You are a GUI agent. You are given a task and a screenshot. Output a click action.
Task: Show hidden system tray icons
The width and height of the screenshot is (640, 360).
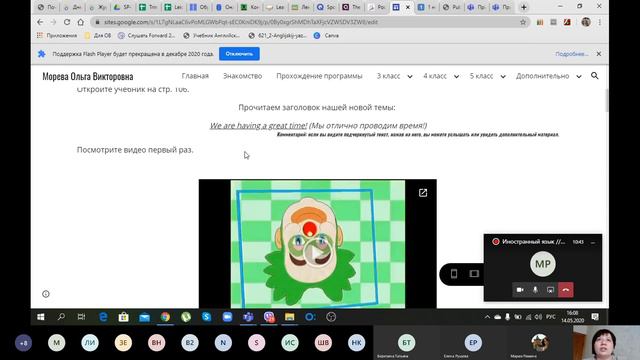[x=487, y=317]
